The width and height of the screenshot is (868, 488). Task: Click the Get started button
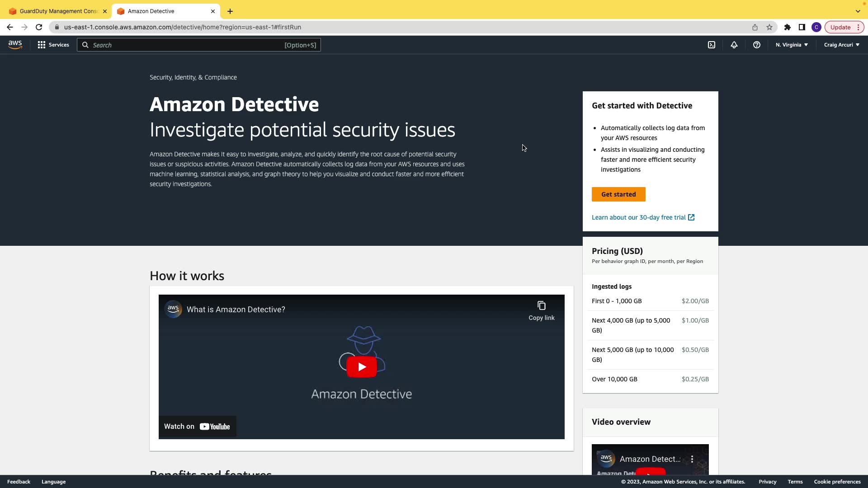[618, 194]
